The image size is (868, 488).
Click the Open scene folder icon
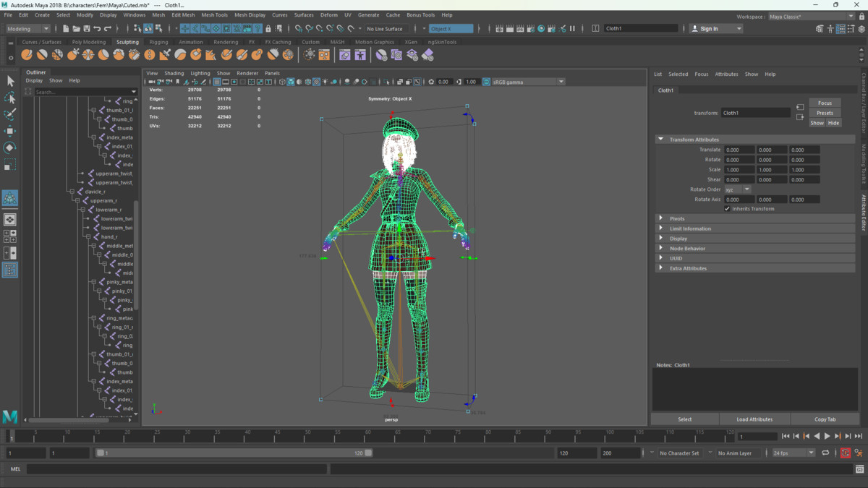[76, 29]
